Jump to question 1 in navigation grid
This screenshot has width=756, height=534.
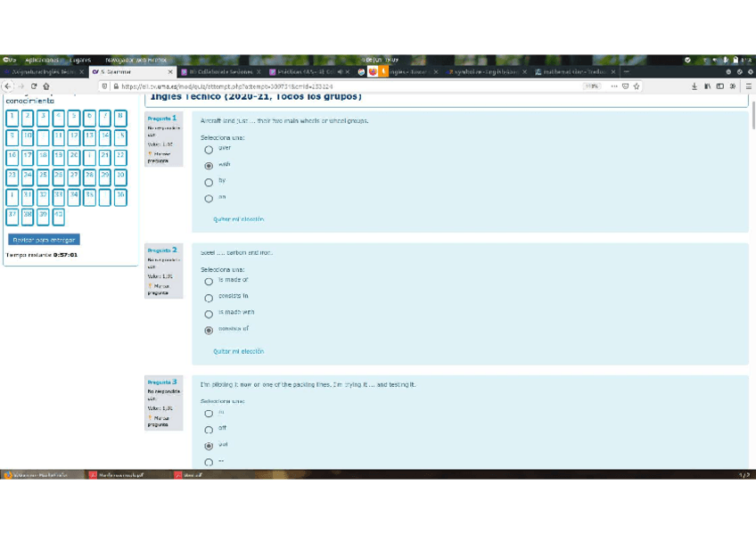pyautogui.click(x=12, y=118)
